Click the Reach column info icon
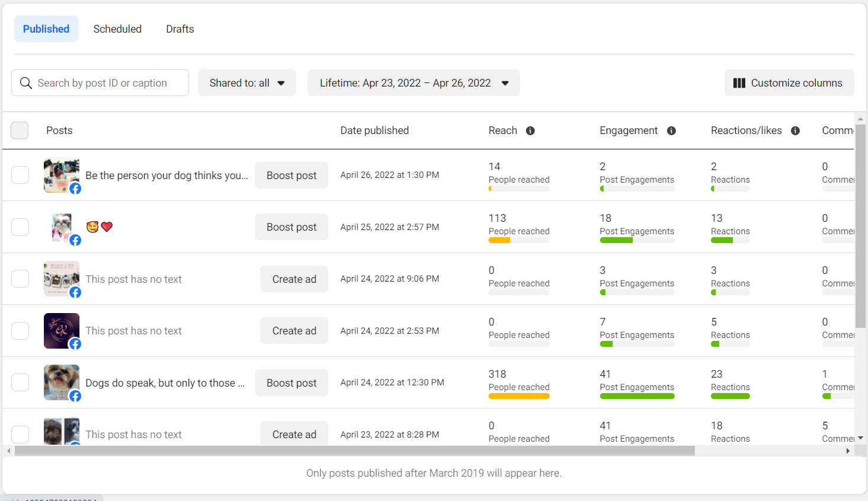Viewport: 868px width, 501px height. 530,130
